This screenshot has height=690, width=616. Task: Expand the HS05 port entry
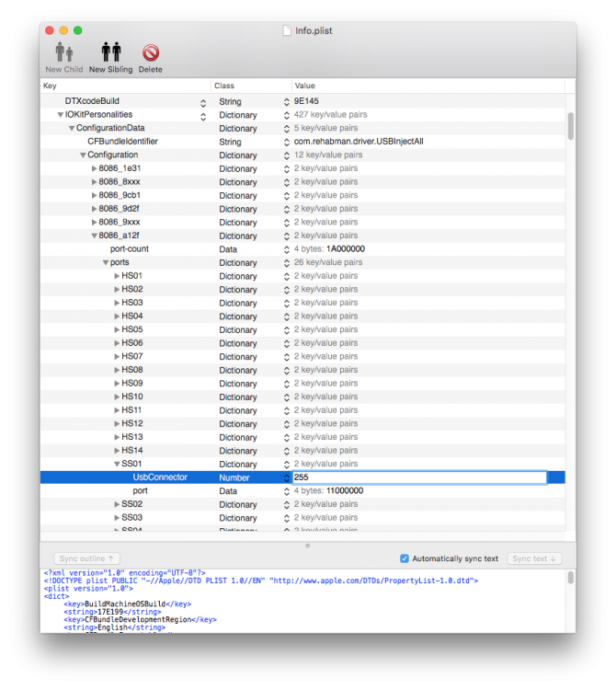117,329
